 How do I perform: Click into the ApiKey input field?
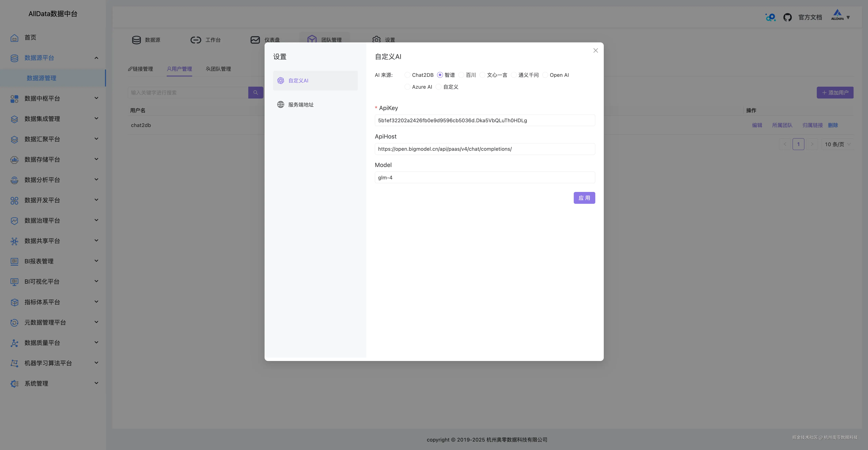click(x=485, y=120)
